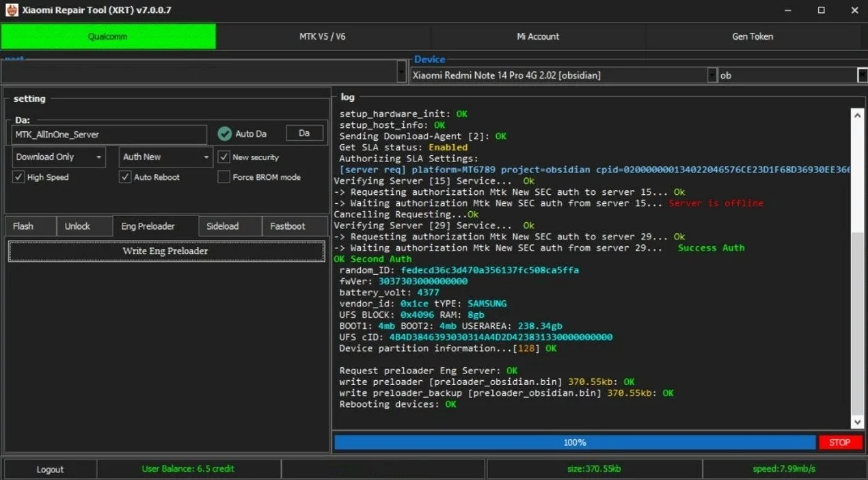Clear the 'ob' device search filter

(x=862, y=75)
